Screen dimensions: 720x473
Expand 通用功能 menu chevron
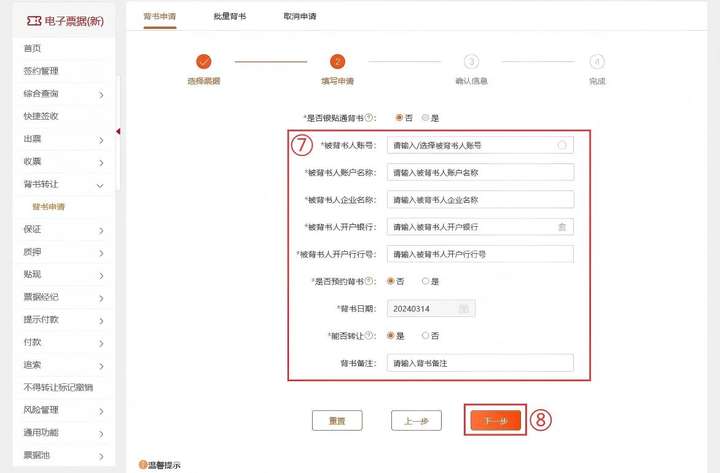101,434
